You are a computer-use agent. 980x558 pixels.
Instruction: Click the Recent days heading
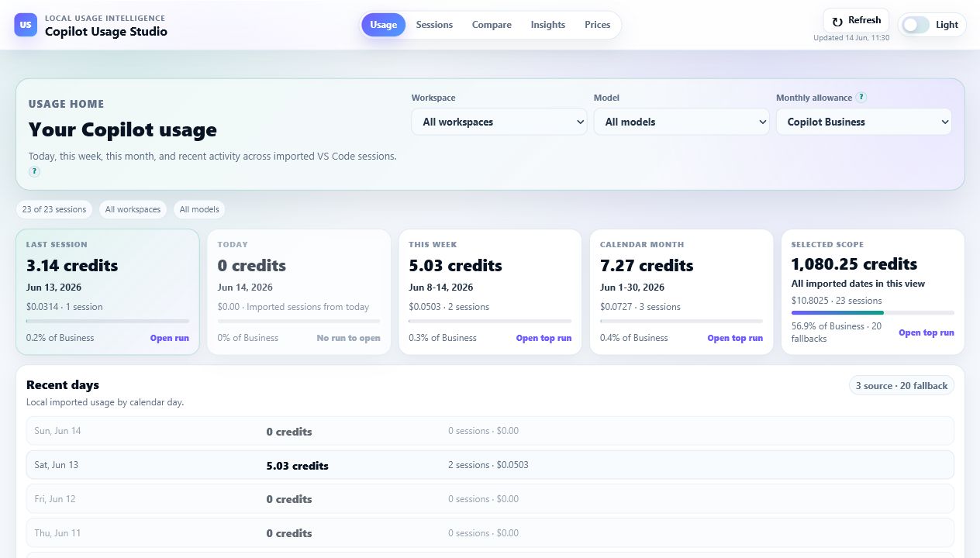click(x=63, y=384)
